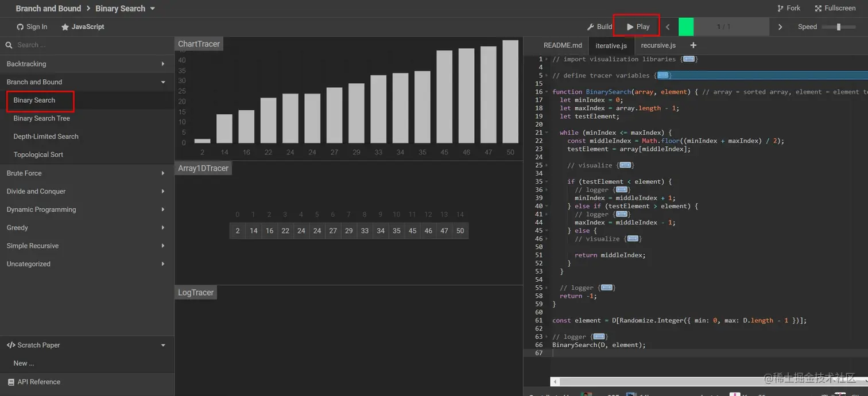Click Array1DTracer cell with value 50
This screenshot has width=868, height=396.
[460, 231]
